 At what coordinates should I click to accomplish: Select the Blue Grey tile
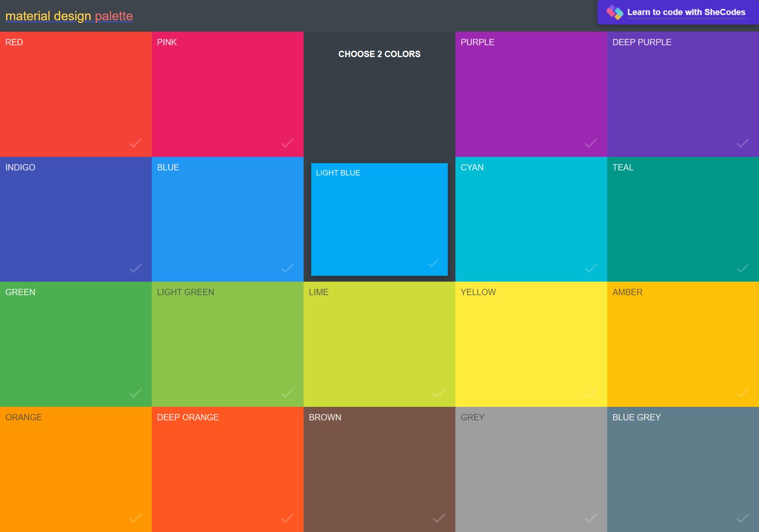tap(683, 469)
